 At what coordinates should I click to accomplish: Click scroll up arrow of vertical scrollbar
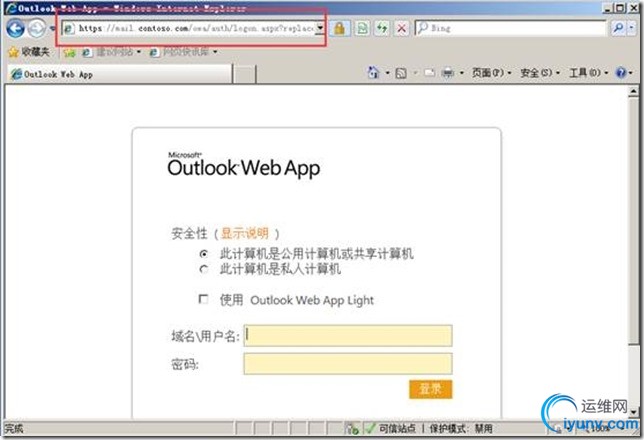click(x=633, y=91)
